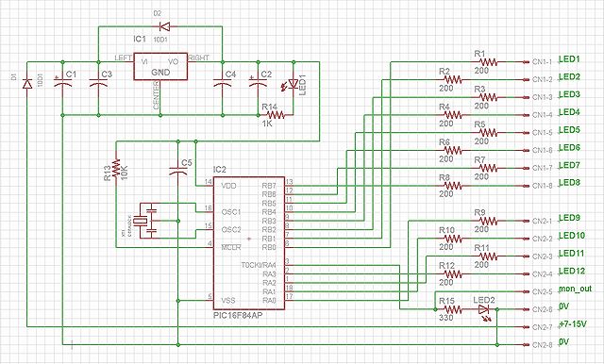The image size is (604, 364).
Task: Click the C5 capacitor symbol
Action: point(178,172)
